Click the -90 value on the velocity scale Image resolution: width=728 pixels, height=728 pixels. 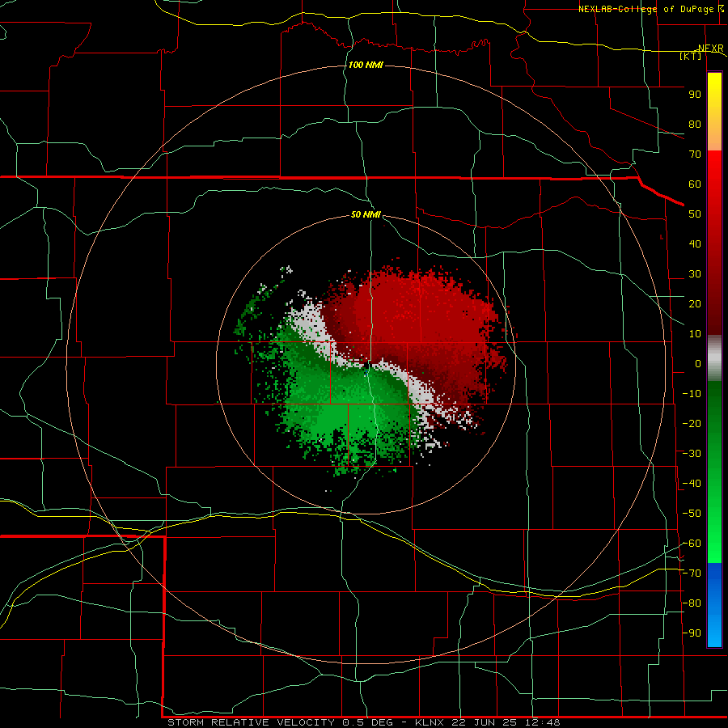(692, 633)
